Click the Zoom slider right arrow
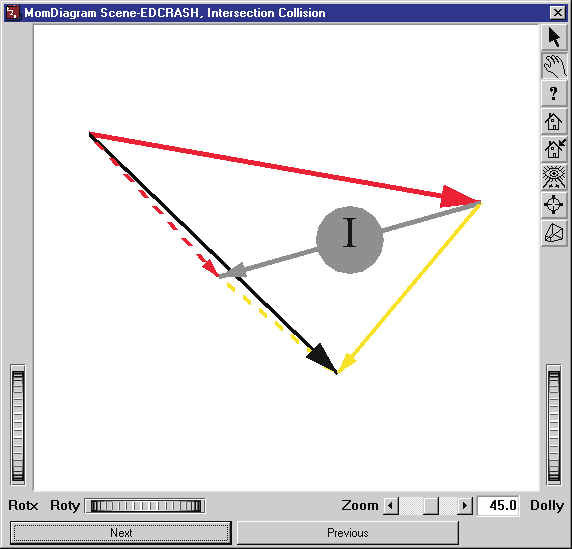Screen dimensions: 572x549 click(465, 506)
